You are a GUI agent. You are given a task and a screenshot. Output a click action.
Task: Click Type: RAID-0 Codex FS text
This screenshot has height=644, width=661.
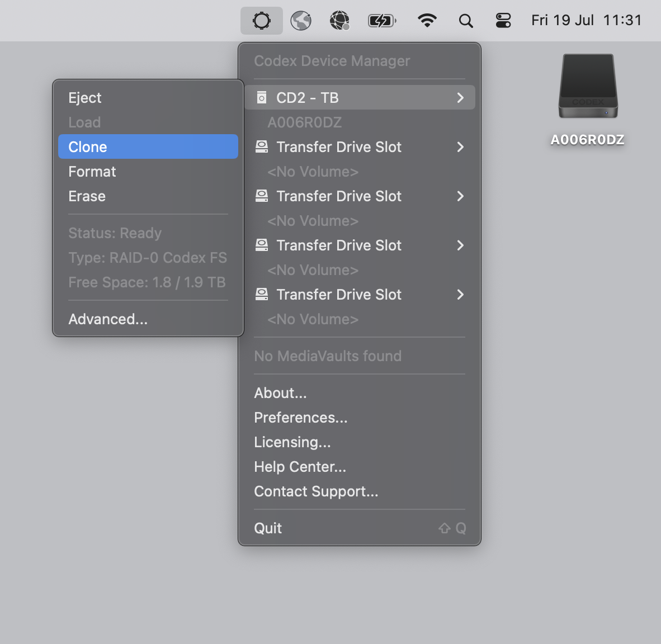click(148, 258)
